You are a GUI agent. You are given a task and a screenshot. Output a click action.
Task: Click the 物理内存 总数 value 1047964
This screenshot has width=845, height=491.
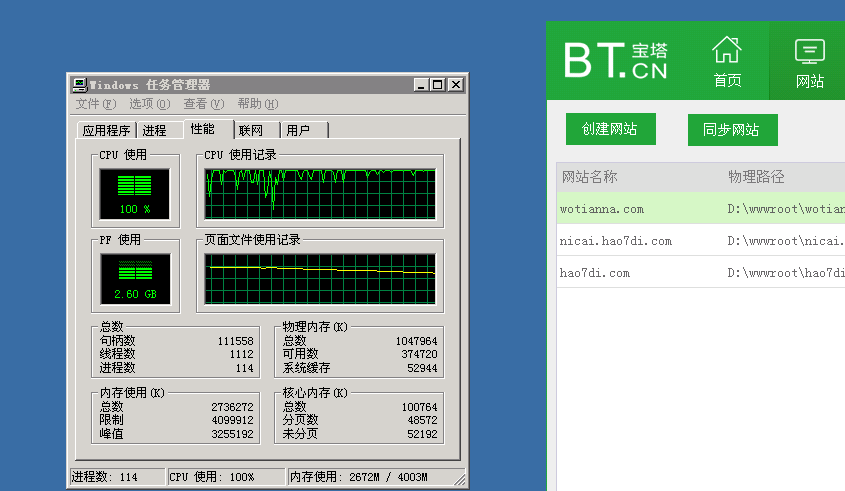[417, 341]
